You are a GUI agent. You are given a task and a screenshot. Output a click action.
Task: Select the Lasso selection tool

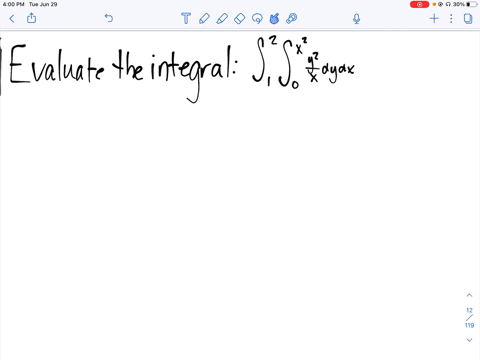point(257,19)
